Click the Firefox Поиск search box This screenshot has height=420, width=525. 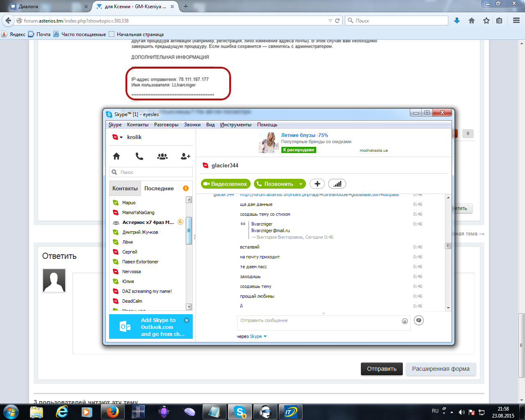(x=397, y=21)
